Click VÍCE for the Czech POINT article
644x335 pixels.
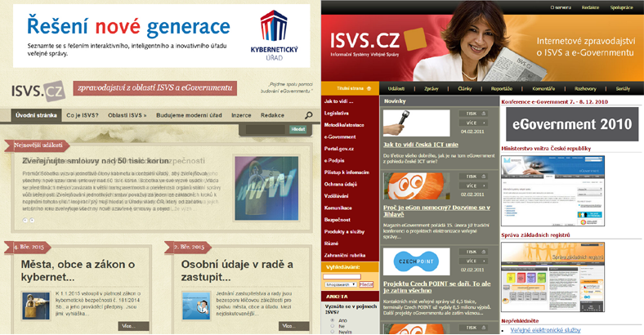click(473, 261)
